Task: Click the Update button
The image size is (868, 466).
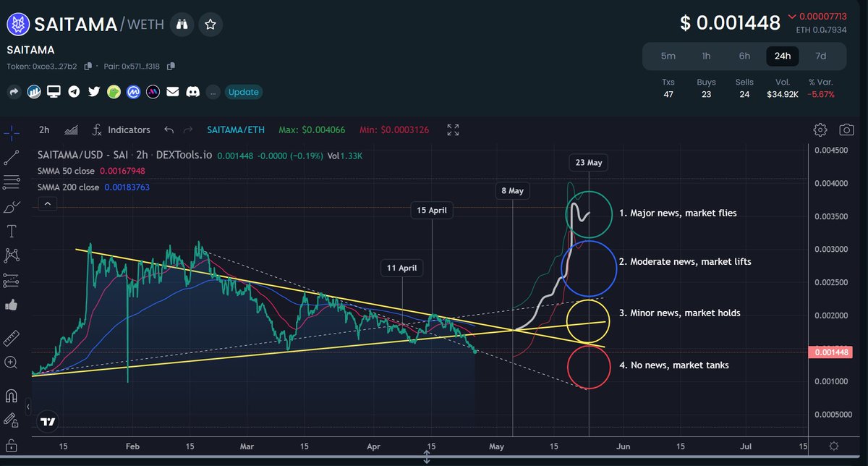Action: point(243,92)
